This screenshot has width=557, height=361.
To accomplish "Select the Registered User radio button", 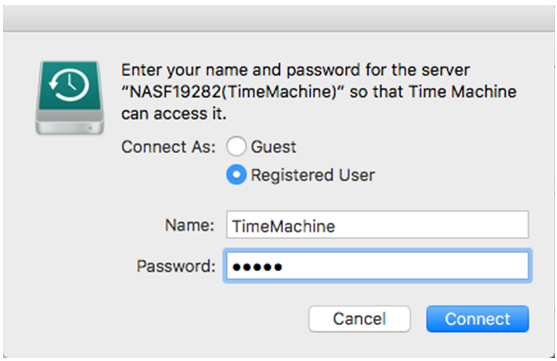I will pos(236,175).
